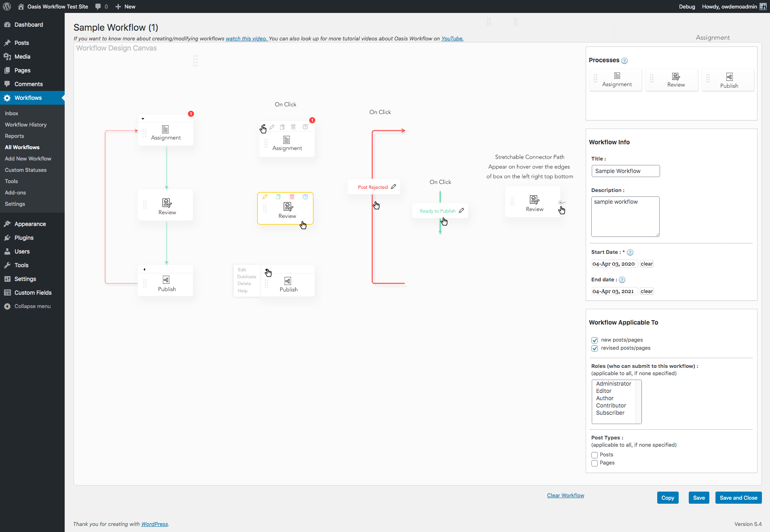Click the pencil icon beside Post Rejected
The image size is (770, 532).
pyautogui.click(x=393, y=187)
